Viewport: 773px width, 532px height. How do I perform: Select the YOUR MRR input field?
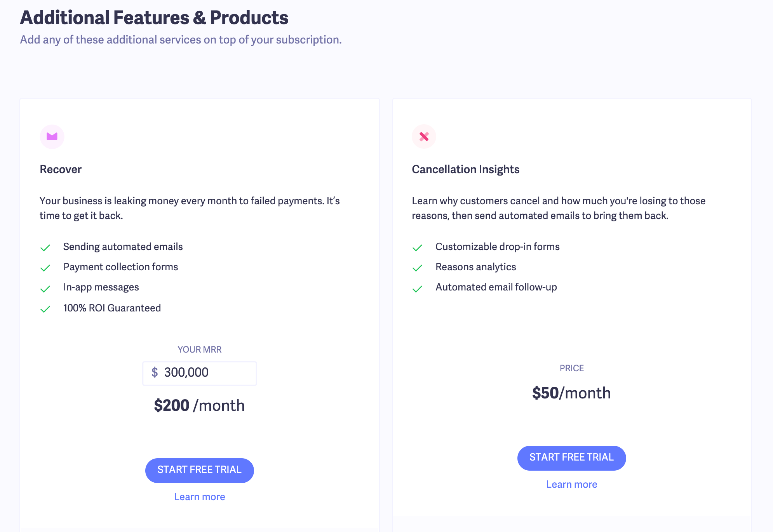click(x=199, y=373)
